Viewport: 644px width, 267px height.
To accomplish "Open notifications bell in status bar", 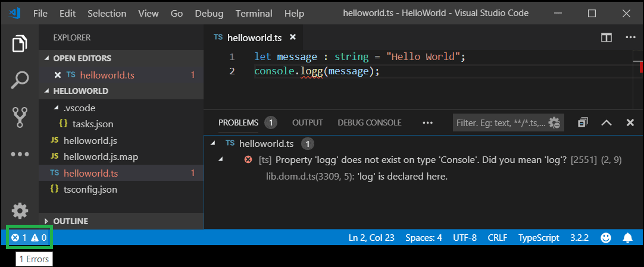I will [627, 238].
